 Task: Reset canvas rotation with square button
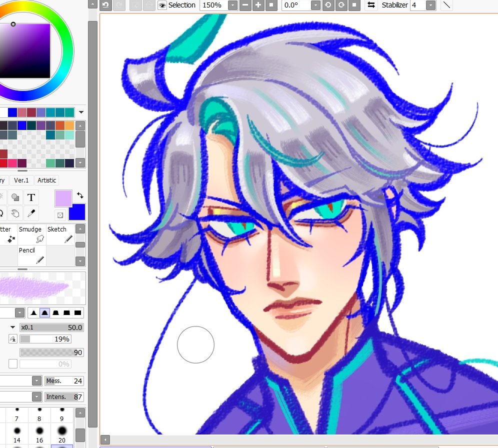click(354, 5)
